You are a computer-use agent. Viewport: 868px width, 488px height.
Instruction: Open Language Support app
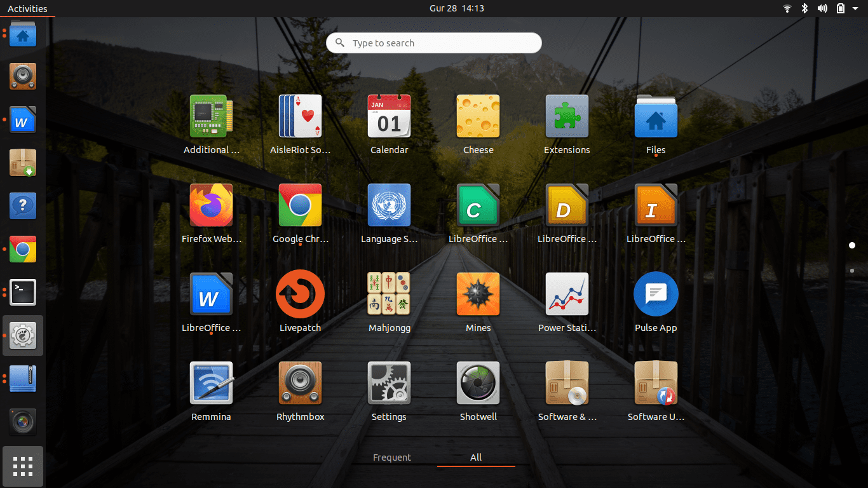390,213
